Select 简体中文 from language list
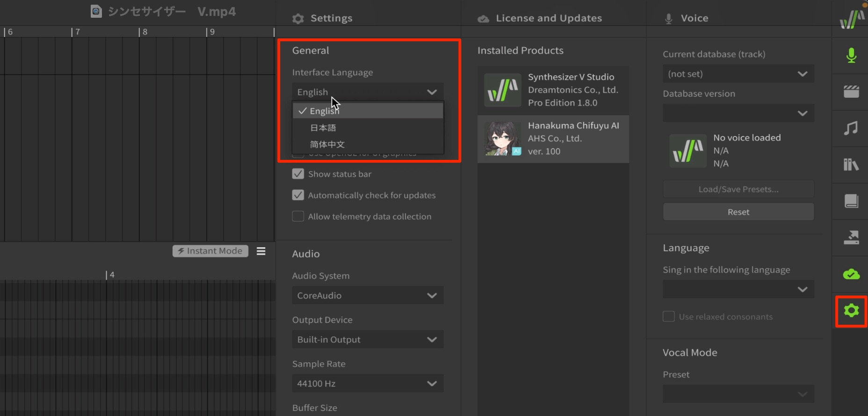The height and width of the screenshot is (416, 868). pyautogui.click(x=368, y=144)
